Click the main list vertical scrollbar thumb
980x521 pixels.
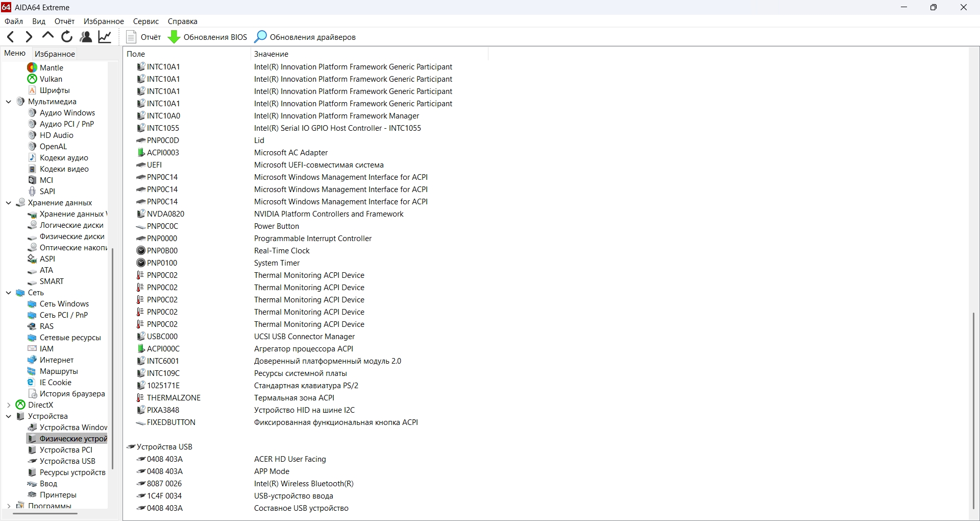click(974, 410)
